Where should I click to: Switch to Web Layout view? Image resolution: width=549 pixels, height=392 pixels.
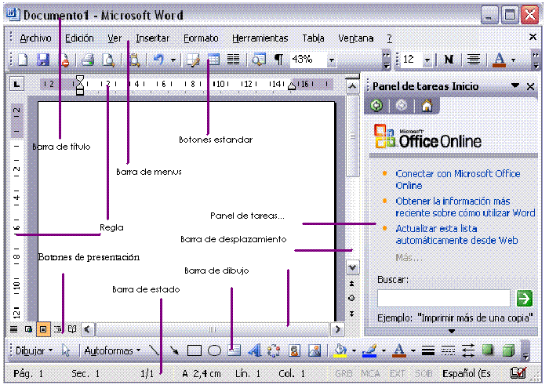click(28, 329)
